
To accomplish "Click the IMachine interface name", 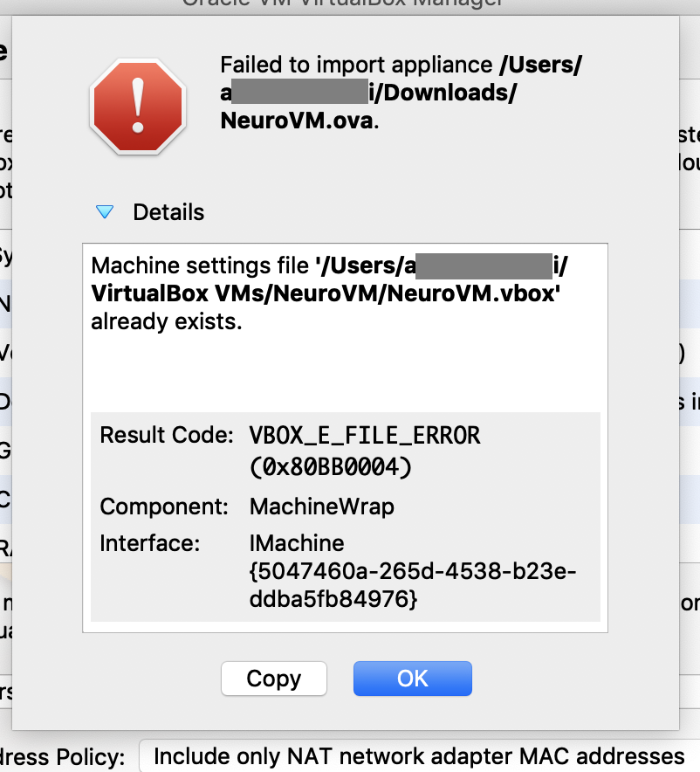I will [x=297, y=543].
